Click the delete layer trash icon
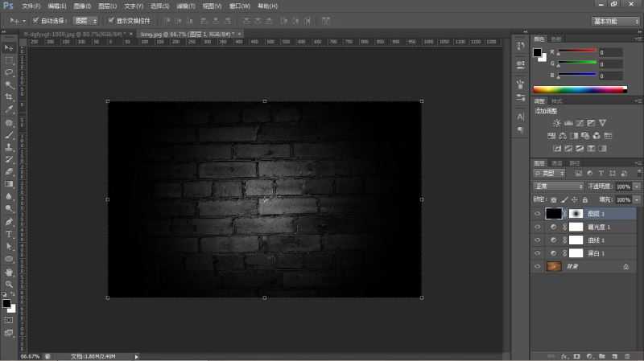Viewport: 644px width, 361px height. (x=625, y=355)
